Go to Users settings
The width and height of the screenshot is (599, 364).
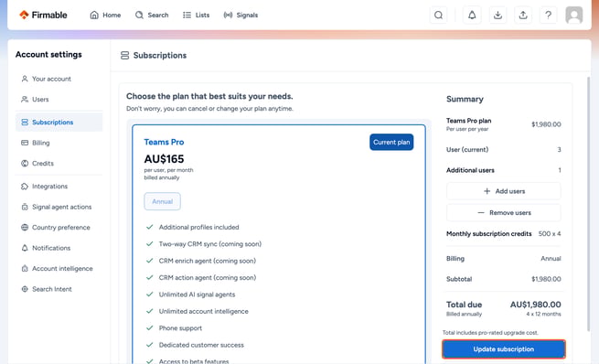click(x=59, y=100)
